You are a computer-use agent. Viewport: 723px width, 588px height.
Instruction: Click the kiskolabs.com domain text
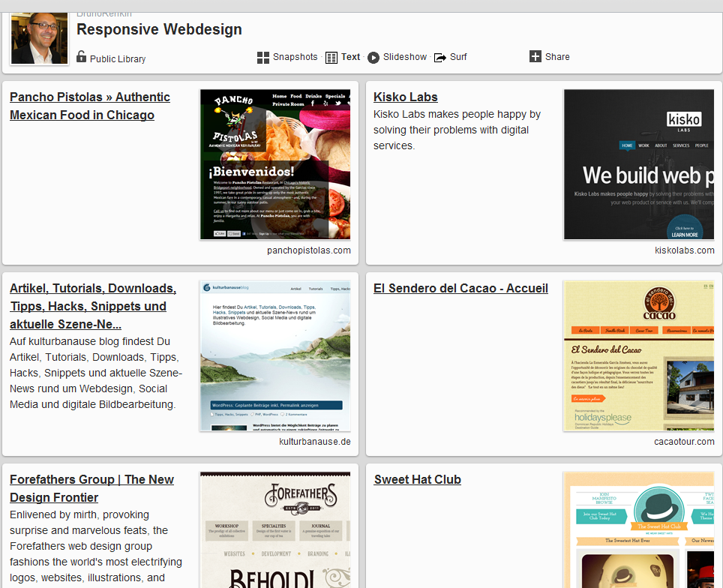[x=685, y=250]
